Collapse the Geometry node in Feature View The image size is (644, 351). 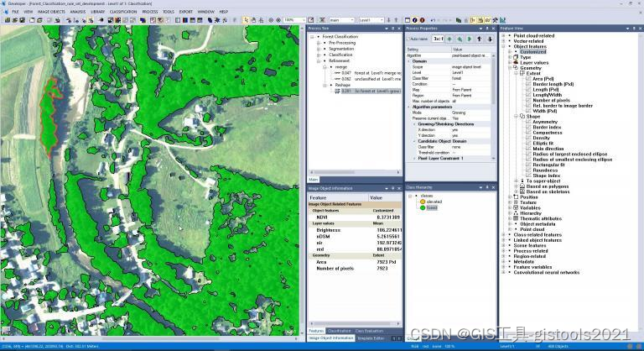510,68
